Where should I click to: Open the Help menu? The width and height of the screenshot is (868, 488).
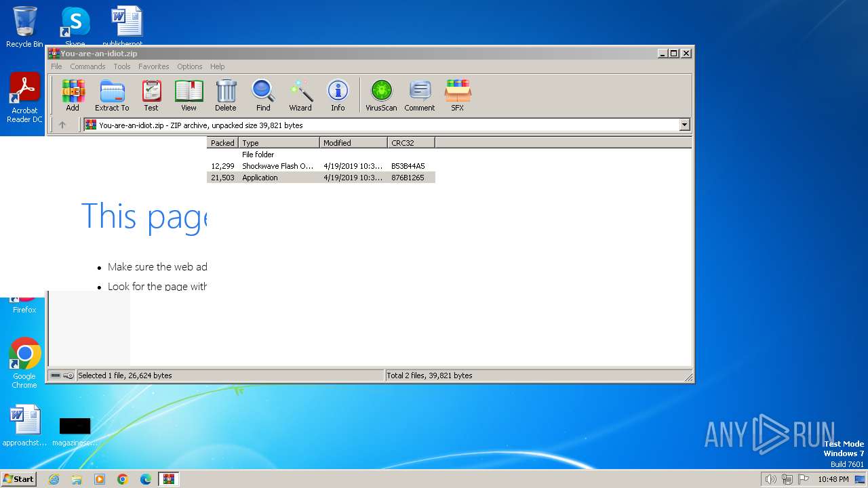click(x=217, y=66)
